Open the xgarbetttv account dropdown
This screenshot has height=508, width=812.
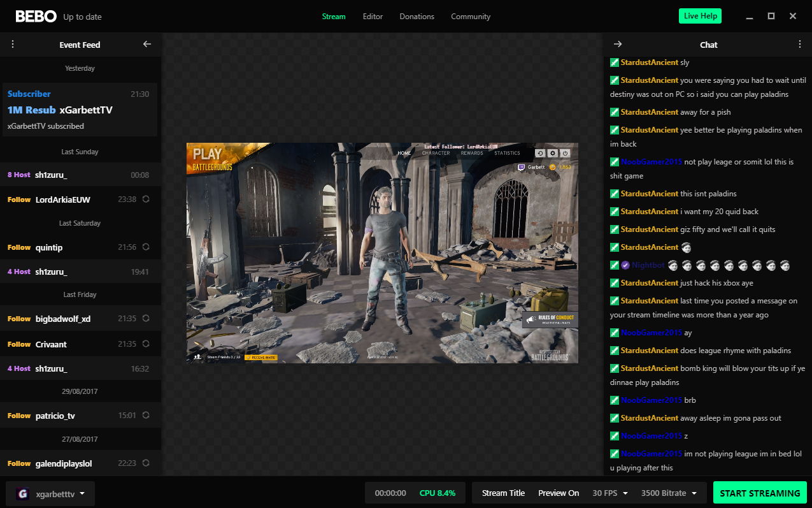50,494
